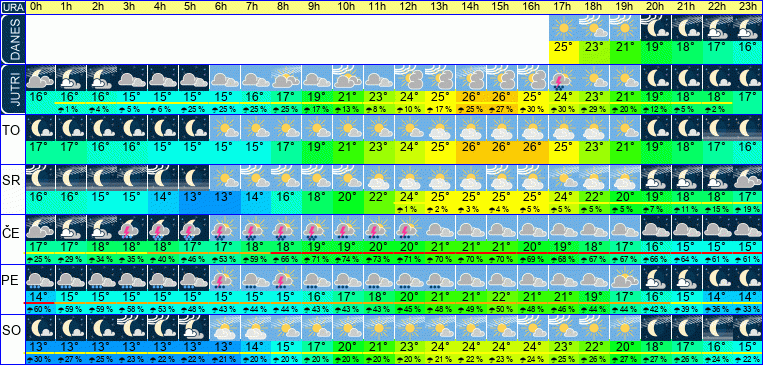
Task: Click the sunny icon for SO 12h
Action: click(x=410, y=328)
